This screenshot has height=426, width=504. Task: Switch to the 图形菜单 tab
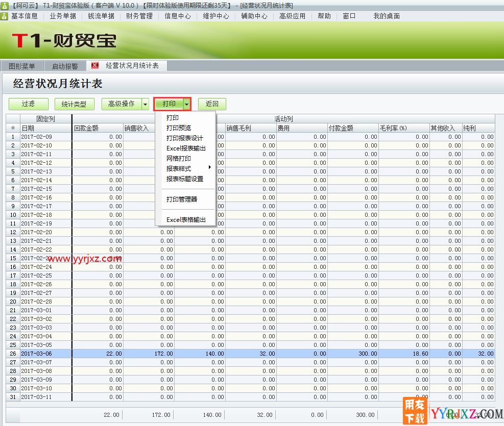click(x=22, y=66)
